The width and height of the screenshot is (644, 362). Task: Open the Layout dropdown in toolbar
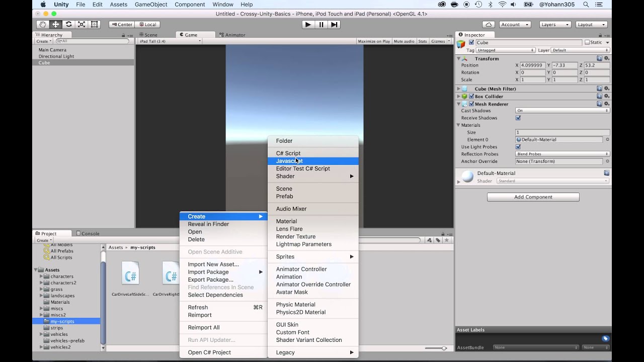[x=591, y=24]
